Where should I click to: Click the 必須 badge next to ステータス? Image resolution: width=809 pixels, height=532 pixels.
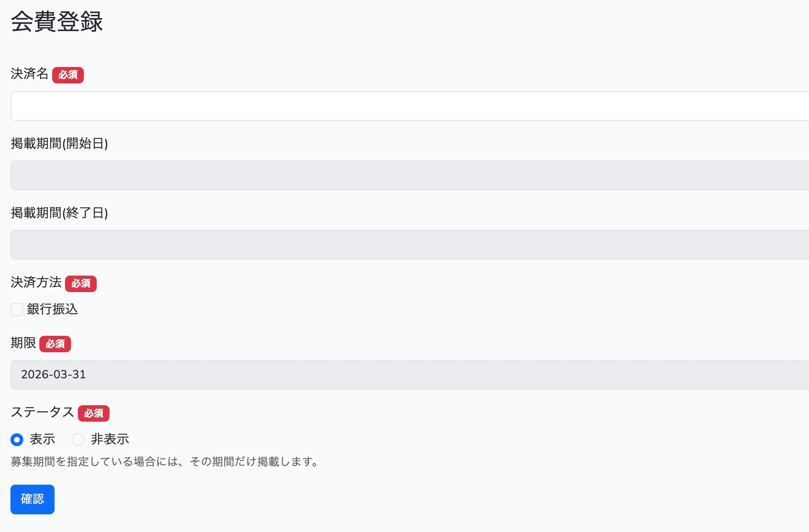pos(94,413)
